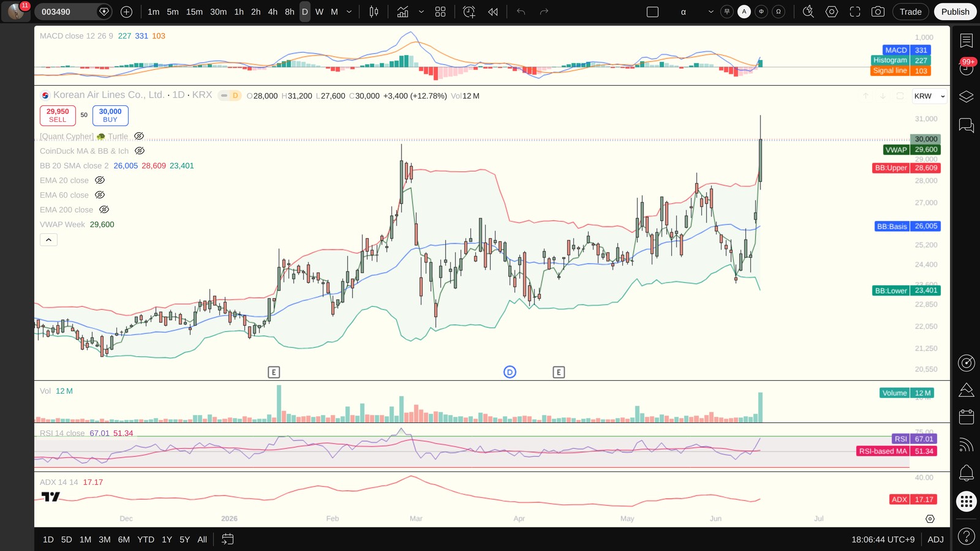Image resolution: width=980 pixels, height=551 pixels.
Task: Open the help question mark icon
Action: pyautogui.click(x=967, y=537)
